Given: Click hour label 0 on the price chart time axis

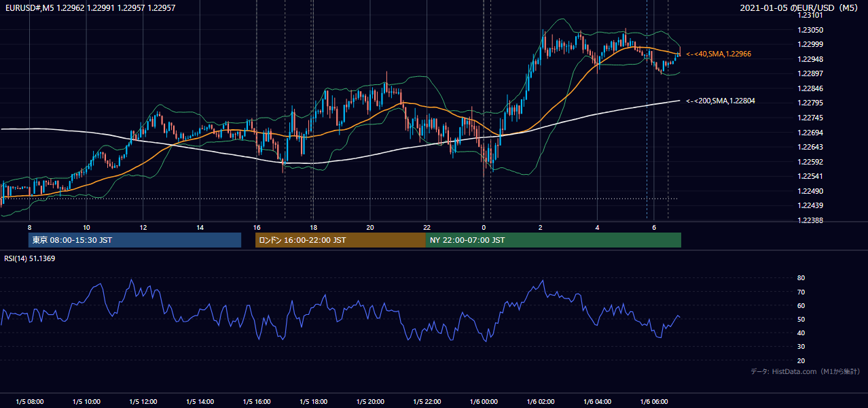Looking at the screenshot, I should (484, 227).
